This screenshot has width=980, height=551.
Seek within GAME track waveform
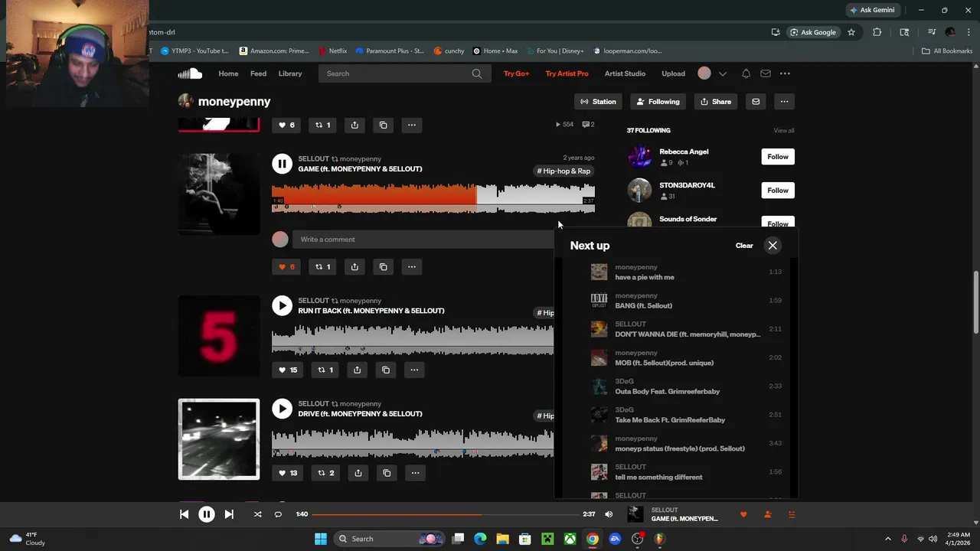coord(433,198)
